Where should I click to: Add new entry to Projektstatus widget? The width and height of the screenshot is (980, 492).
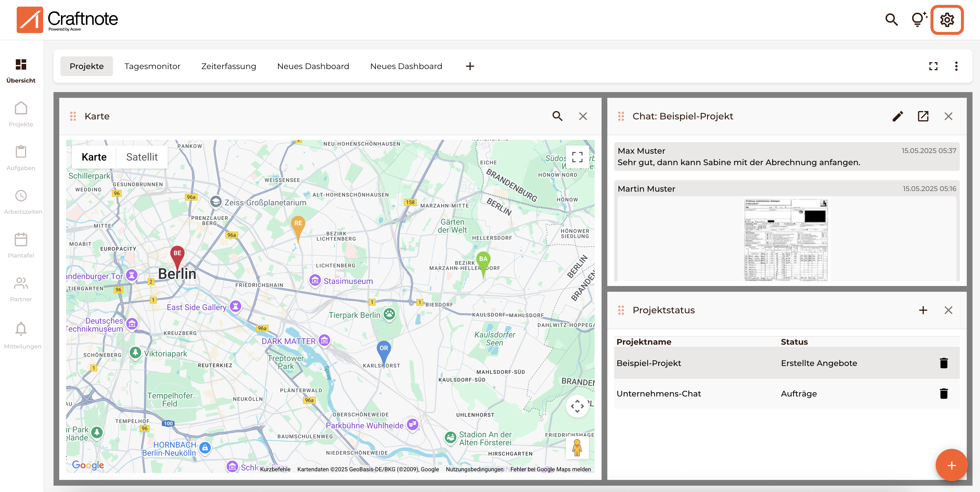923,310
